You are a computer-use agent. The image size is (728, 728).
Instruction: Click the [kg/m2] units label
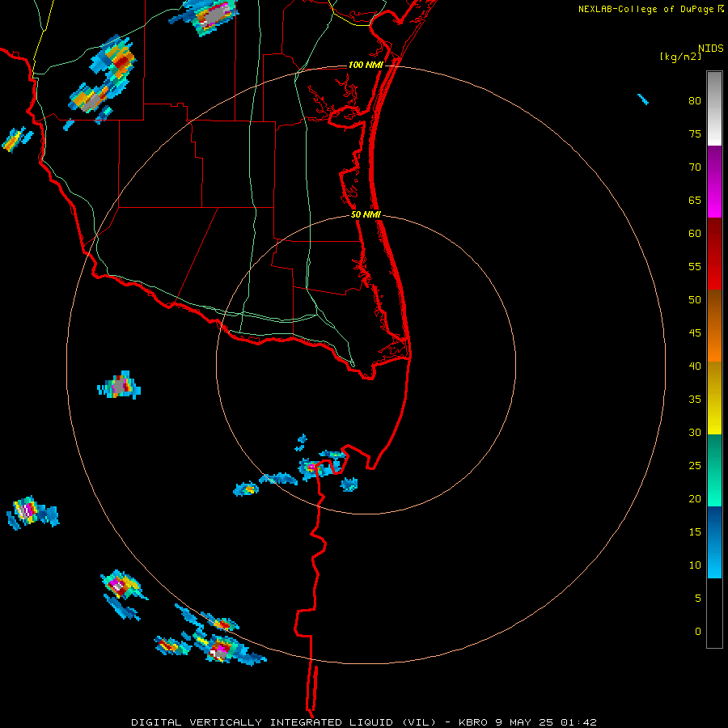(680, 57)
